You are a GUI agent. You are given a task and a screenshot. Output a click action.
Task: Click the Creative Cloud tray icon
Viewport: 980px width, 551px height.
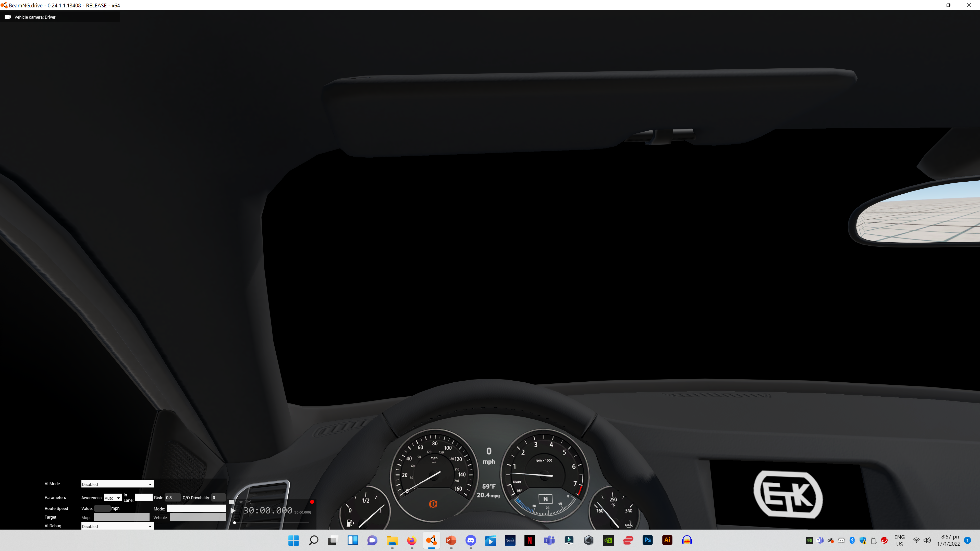point(831,540)
